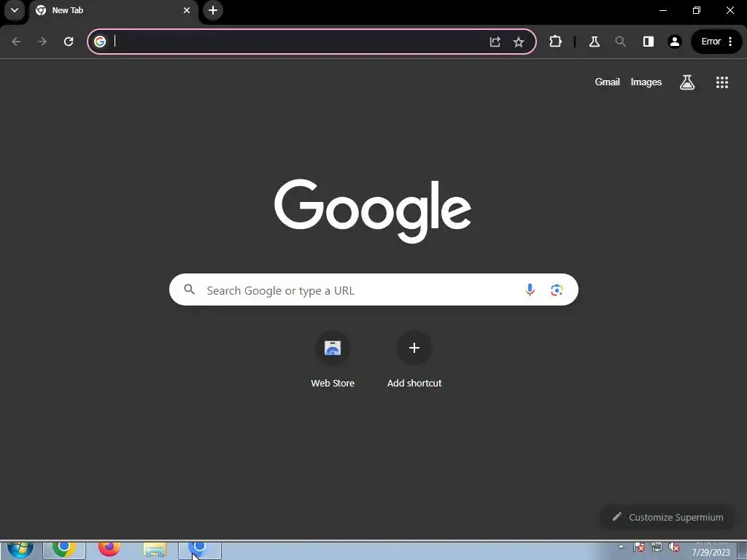The height and width of the screenshot is (560, 747).
Task: Select Supermium taskbar button
Action: point(200,551)
